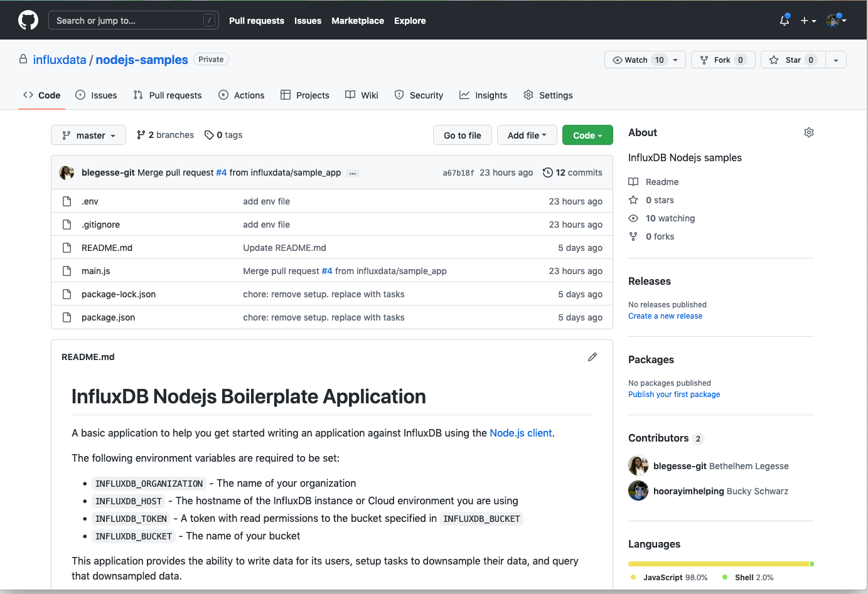Open commit hash a67b18f
This screenshot has width=868, height=594.
pos(458,173)
